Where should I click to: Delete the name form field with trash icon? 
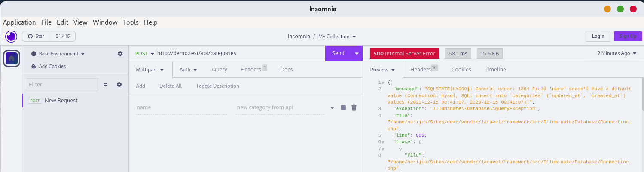[354, 107]
